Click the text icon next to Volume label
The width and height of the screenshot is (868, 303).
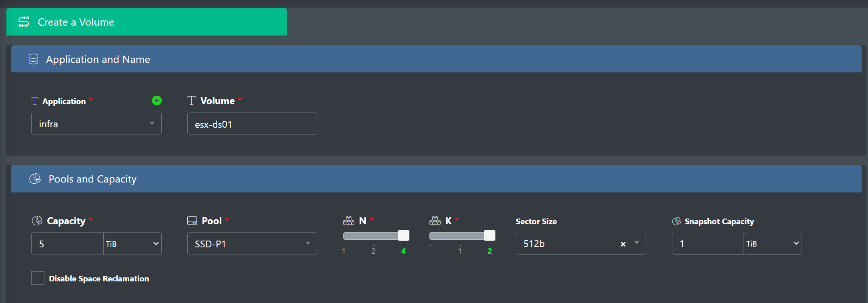coord(191,100)
